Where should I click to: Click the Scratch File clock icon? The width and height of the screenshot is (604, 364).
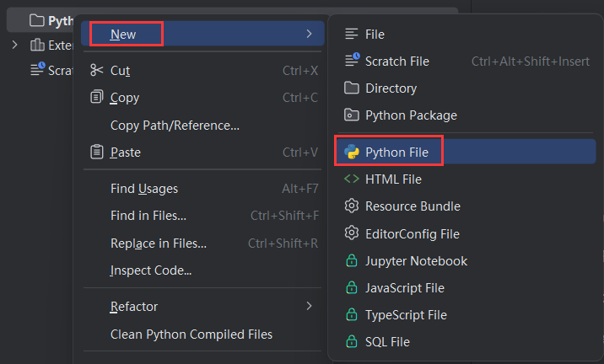coord(352,61)
